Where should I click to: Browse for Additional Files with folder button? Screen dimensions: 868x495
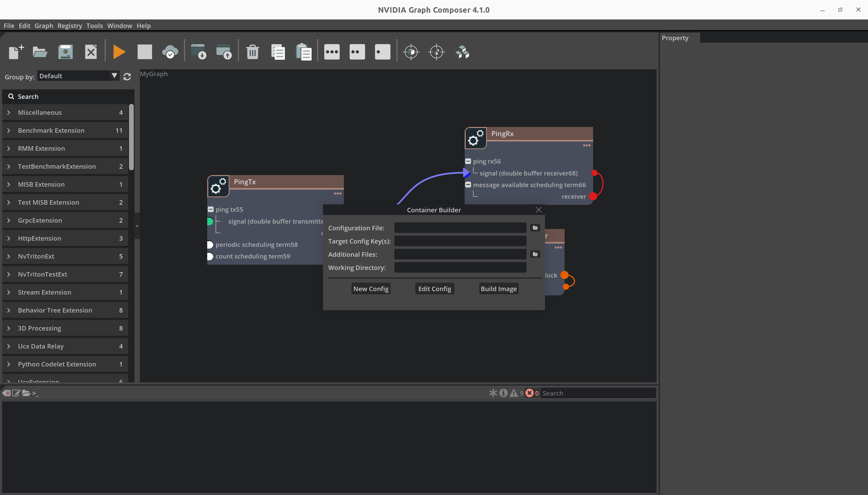pos(535,254)
